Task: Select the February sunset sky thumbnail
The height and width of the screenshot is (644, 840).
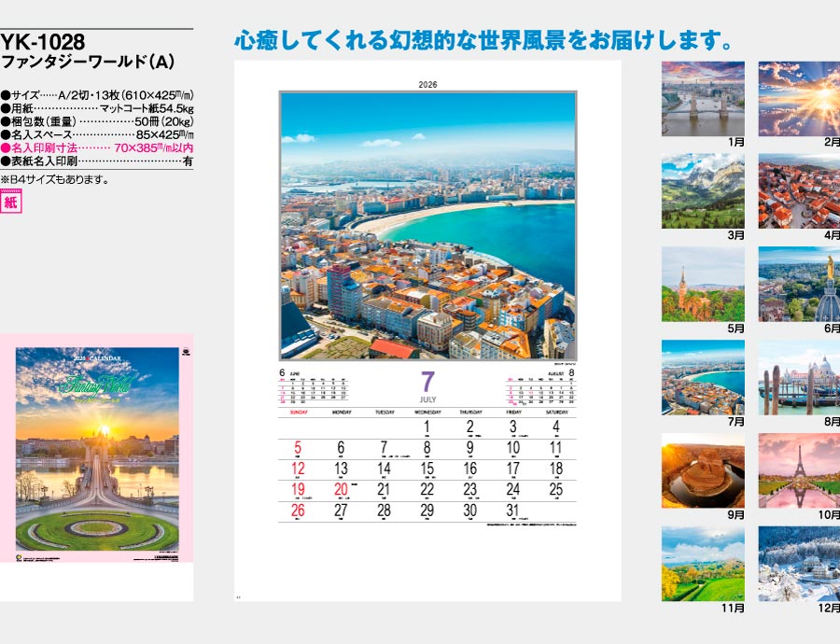Action: (x=799, y=99)
